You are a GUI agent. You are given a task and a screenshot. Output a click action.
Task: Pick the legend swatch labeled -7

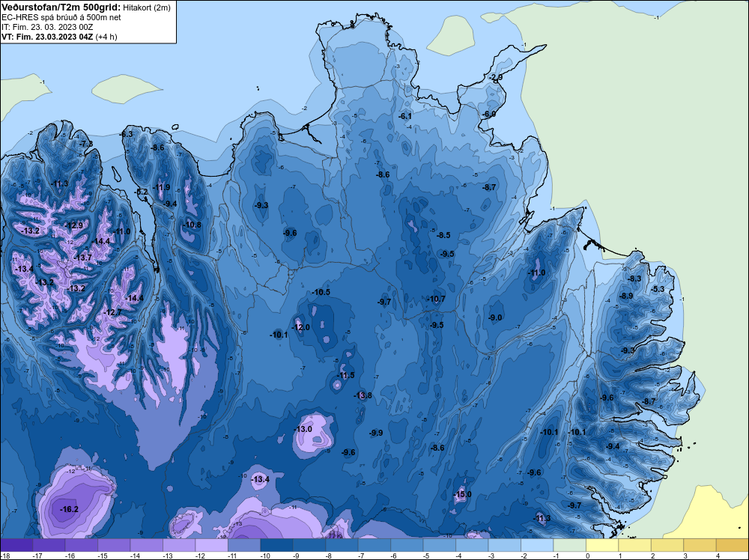coord(374,545)
